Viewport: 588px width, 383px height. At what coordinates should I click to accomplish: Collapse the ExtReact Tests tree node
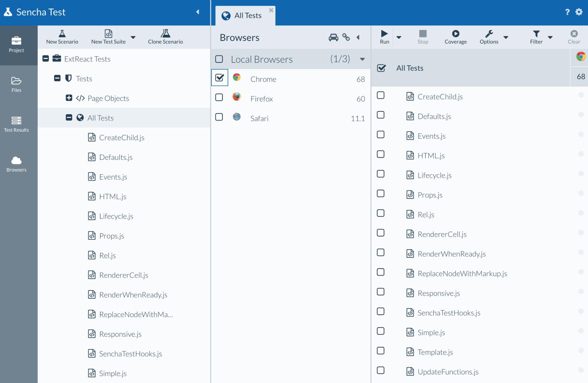click(46, 59)
